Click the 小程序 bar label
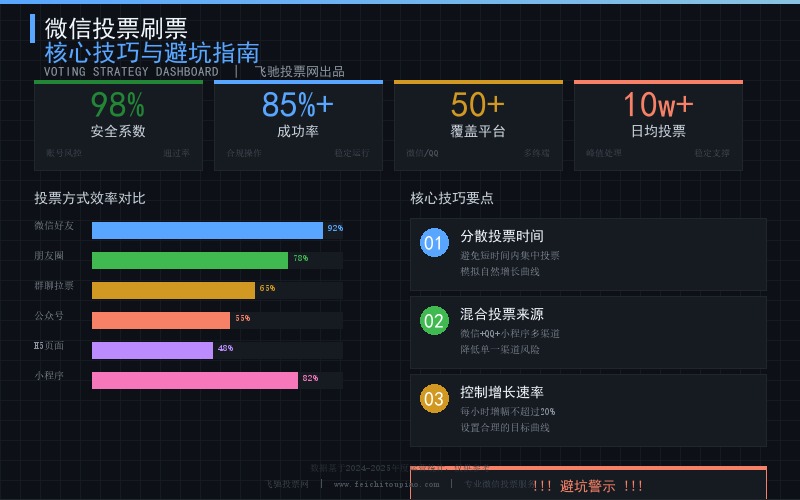 (x=49, y=376)
